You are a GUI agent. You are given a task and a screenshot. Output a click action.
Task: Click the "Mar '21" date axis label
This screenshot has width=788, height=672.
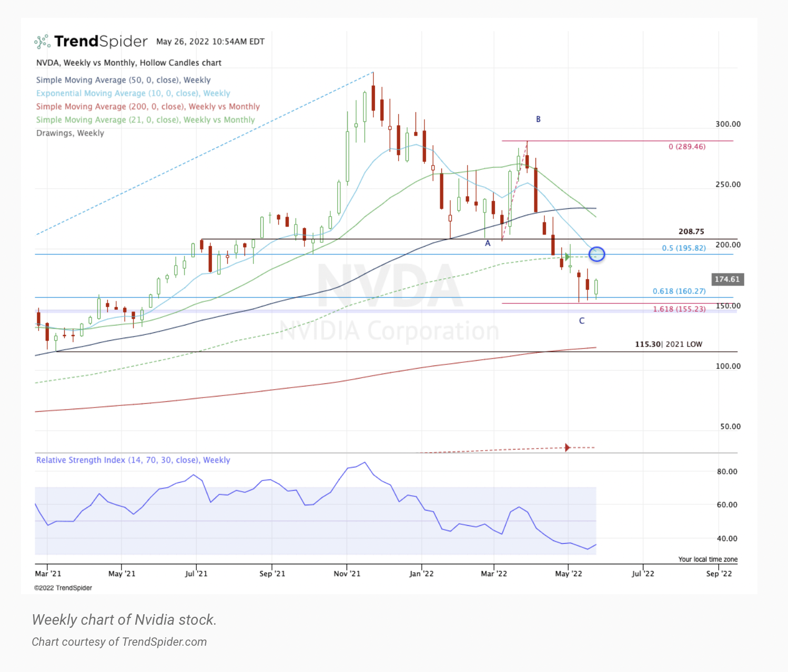[48, 574]
